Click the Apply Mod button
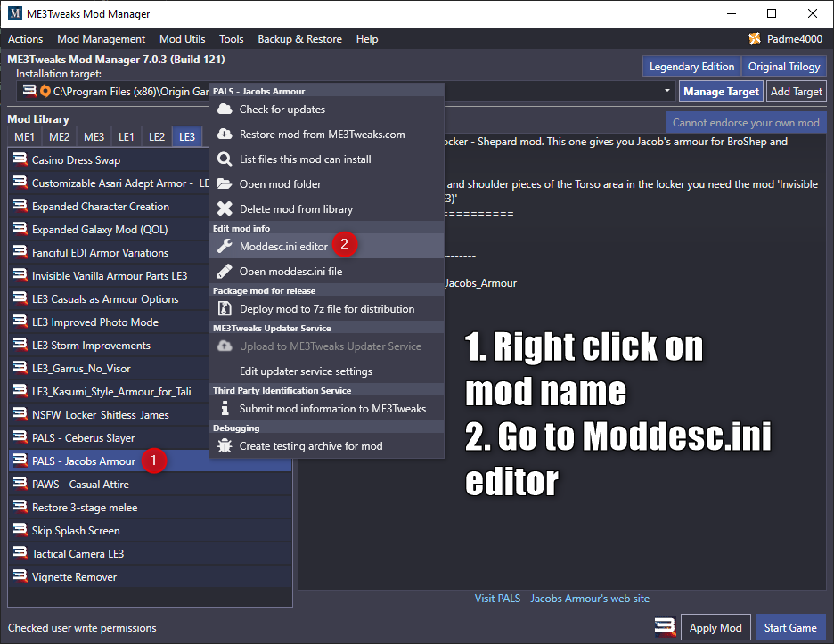The width and height of the screenshot is (834, 644). pos(715,627)
